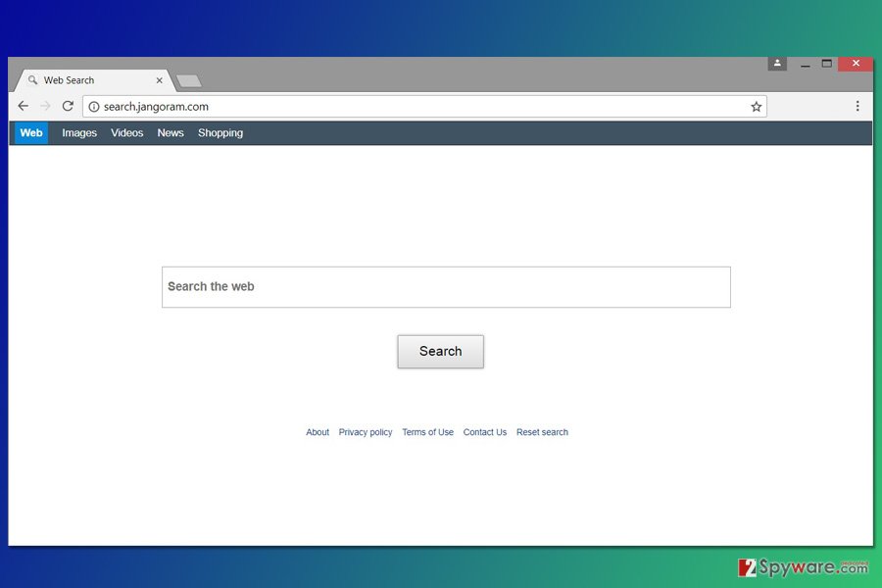This screenshot has height=588, width=882.
Task: Click the browser back arrow icon
Action: coord(23,106)
